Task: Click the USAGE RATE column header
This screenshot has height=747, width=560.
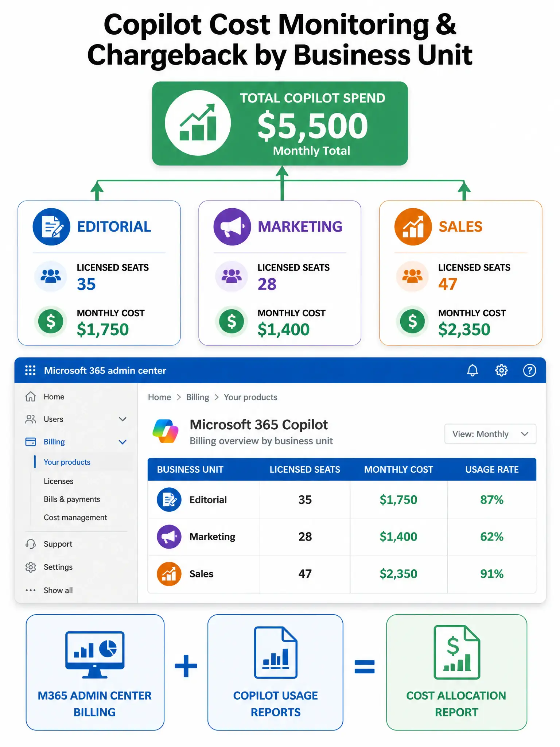Action: pyautogui.click(x=492, y=469)
